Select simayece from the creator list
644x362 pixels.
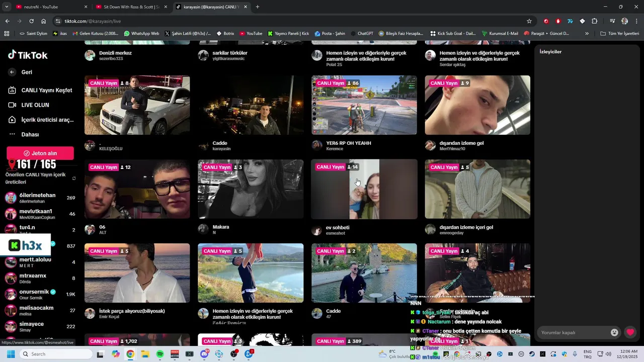coord(40,326)
